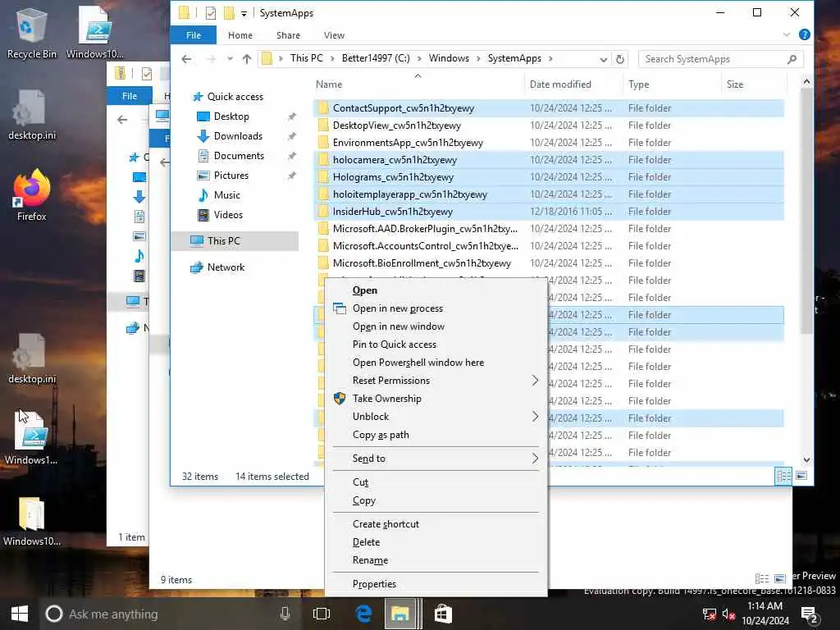Screen dimensions: 840x630
Task: Expand the Unblock submenu
Action: click(535, 416)
